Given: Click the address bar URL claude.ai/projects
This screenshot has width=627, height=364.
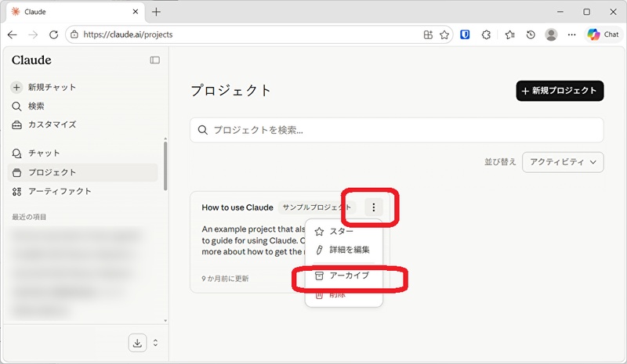Looking at the screenshot, I should point(128,34).
